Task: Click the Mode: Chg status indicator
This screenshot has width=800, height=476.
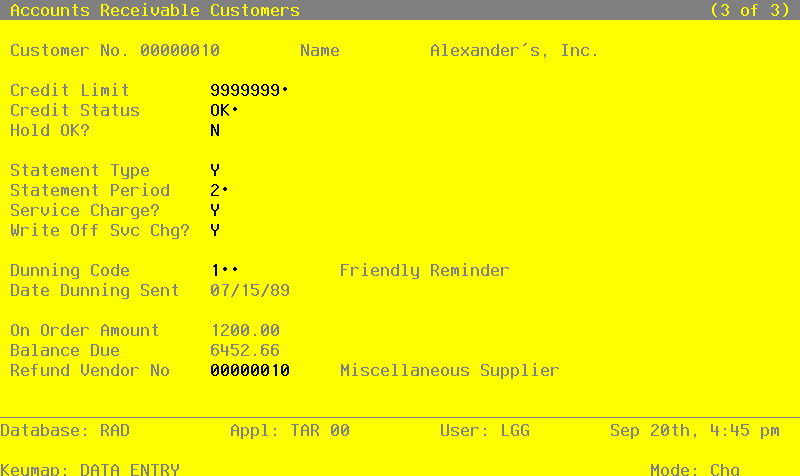Action: point(695,469)
